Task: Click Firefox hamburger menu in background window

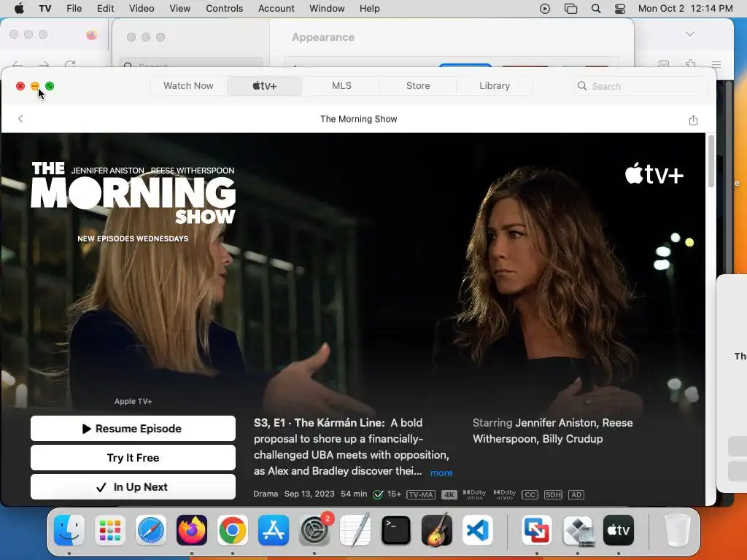Action: pyautogui.click(x=716, y=64)
